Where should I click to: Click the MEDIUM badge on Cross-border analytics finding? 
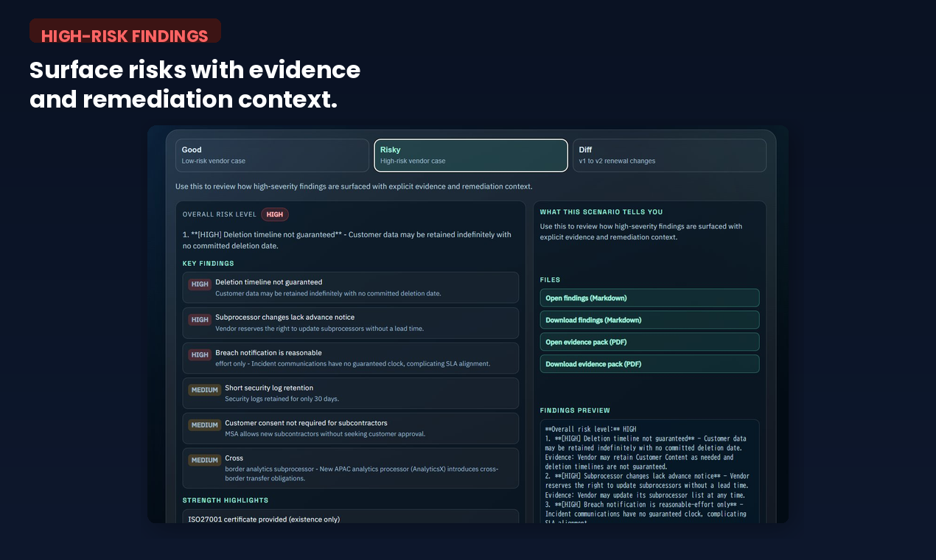(204, 460)
